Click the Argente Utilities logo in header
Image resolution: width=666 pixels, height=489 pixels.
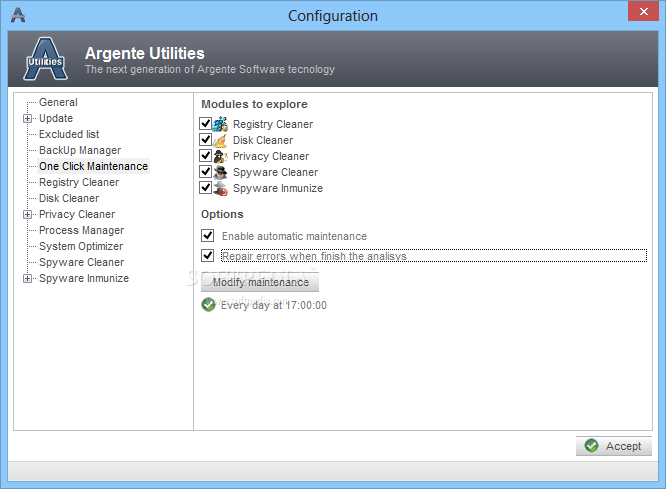click(x=45, y=59)
